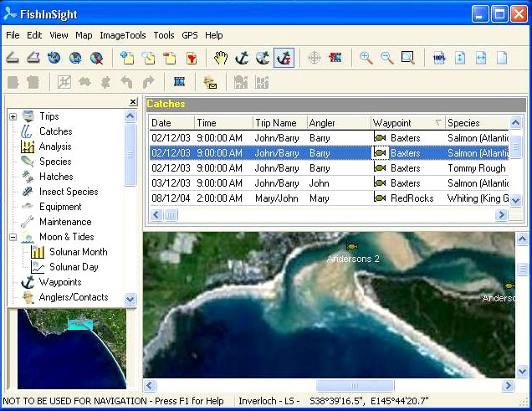
Task: Open the ImageTools menu
Action: tap(123, 35)
